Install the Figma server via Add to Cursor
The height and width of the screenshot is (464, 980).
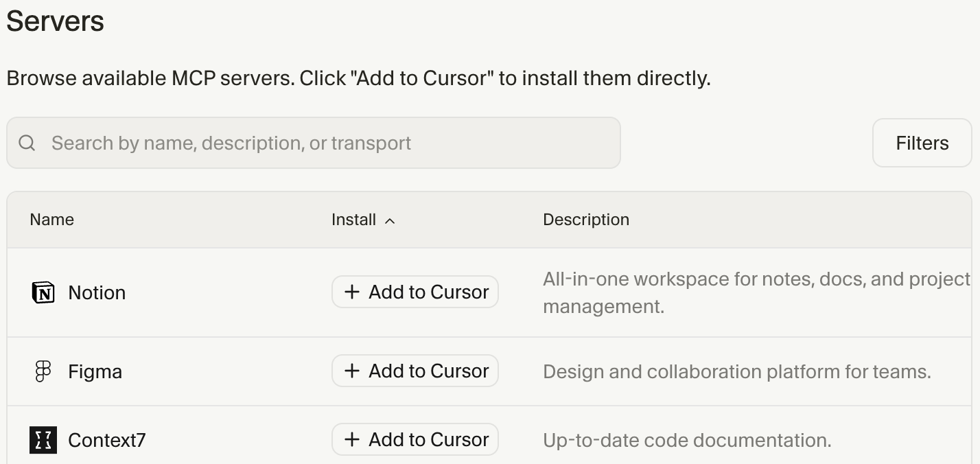(415, 371)
